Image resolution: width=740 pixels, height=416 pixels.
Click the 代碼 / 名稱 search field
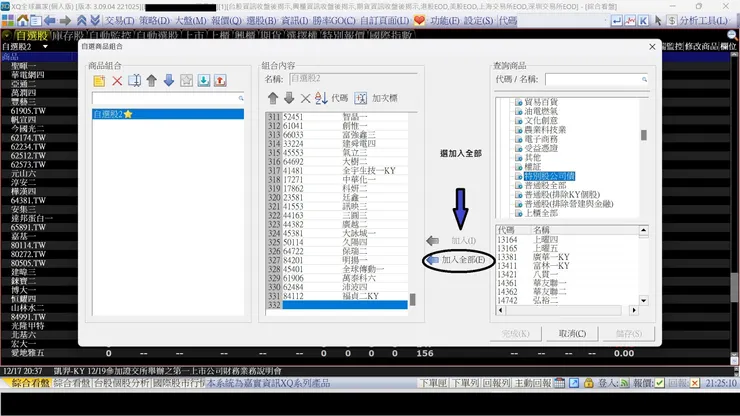click(x=597, y=79)
